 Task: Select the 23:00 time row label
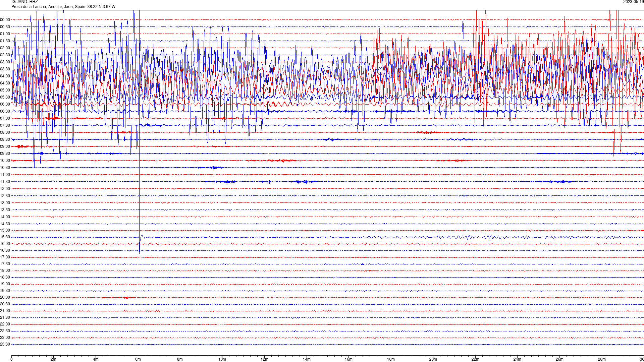coord(5,338)
